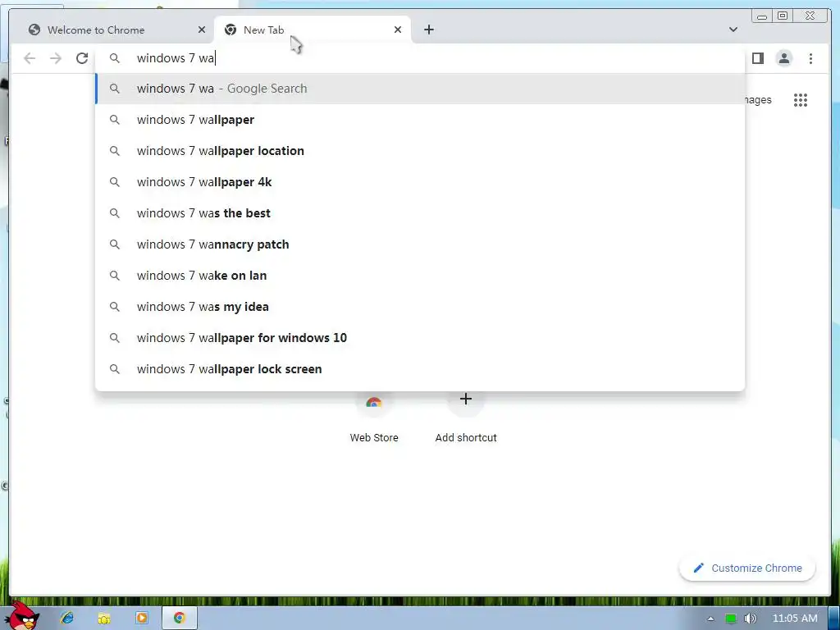
Task: Click Add shortcut plus tile
Action: [466, 419]
